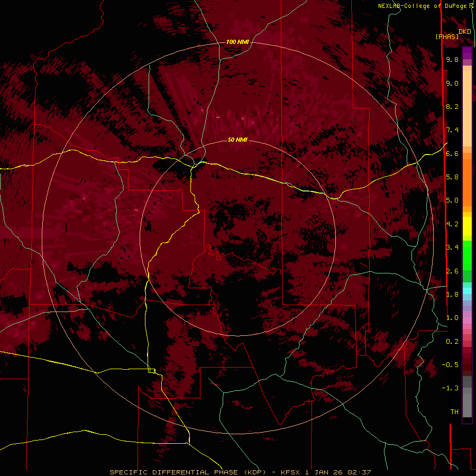
Task: Click the 9.0 legend value
Action: [452, 83]
